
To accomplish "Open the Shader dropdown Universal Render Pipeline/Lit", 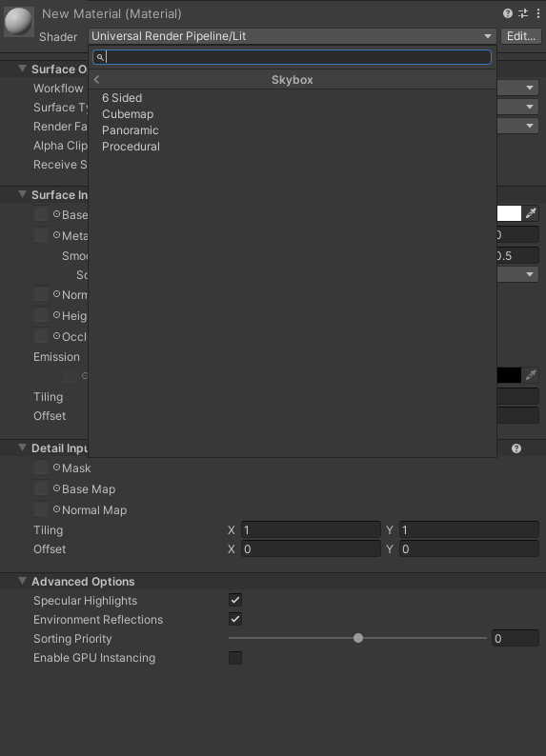I will pyautogui.click(x=293, y=36).
